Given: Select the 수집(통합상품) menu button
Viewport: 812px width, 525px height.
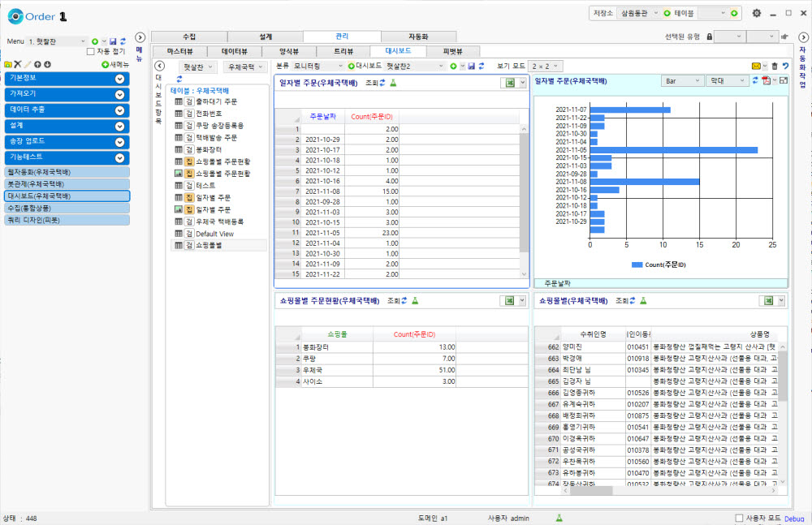Looking at the screenshot, I should click(x=67, y=209).
